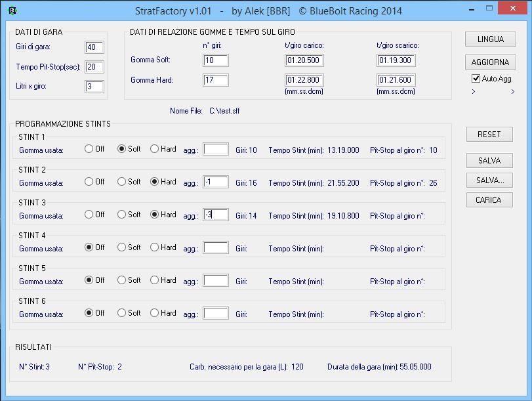Click the SALVA... save-as button
Viewport: 532px width, 401px height.
(489, 180)
